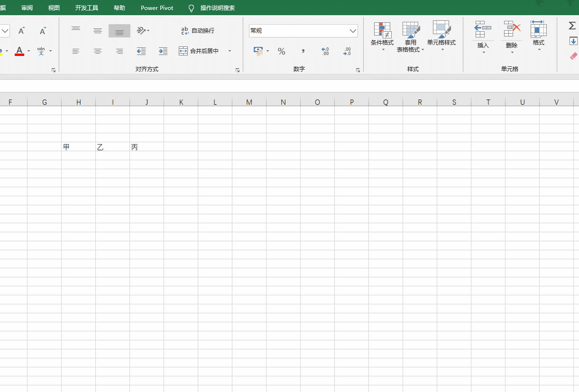579x392 pixels.
Task: Open the phonetic guide dropdown arrow
Action: (x=50, y=51)
